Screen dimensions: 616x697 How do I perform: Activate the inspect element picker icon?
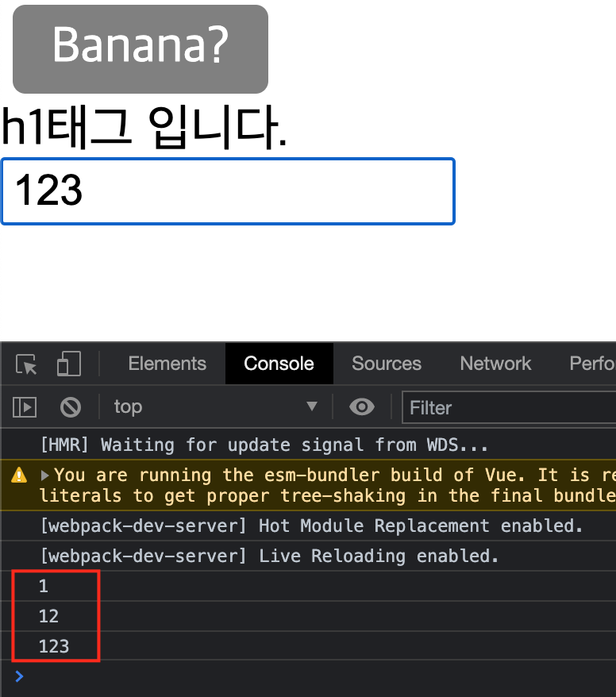pos(26,364)
